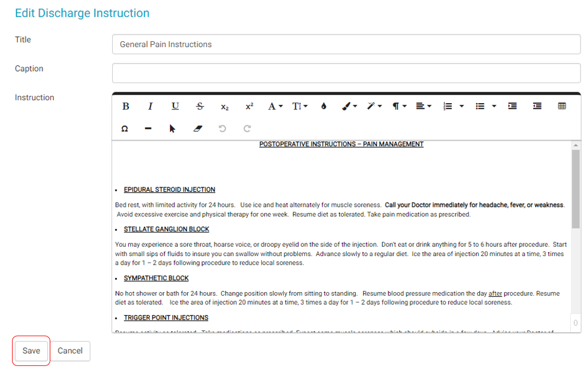Toggle superscript formatting

tap(249, 106)
